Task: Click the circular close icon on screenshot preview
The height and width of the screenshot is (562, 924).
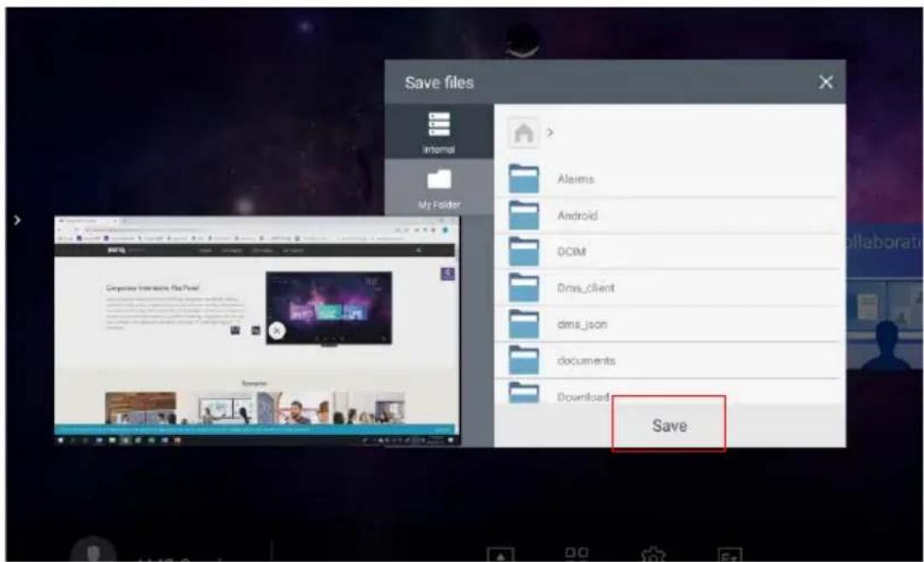Action: pyautogui.click(x=277, y=331)
